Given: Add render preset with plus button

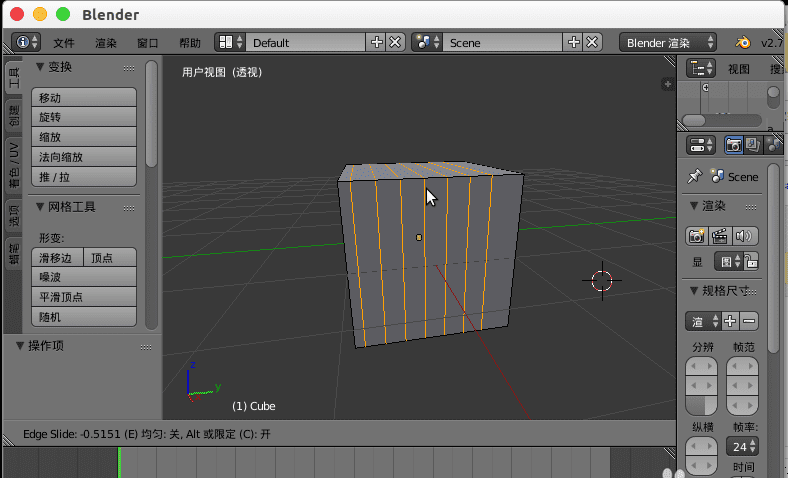Looking at the screenshot, I should 730,321.
